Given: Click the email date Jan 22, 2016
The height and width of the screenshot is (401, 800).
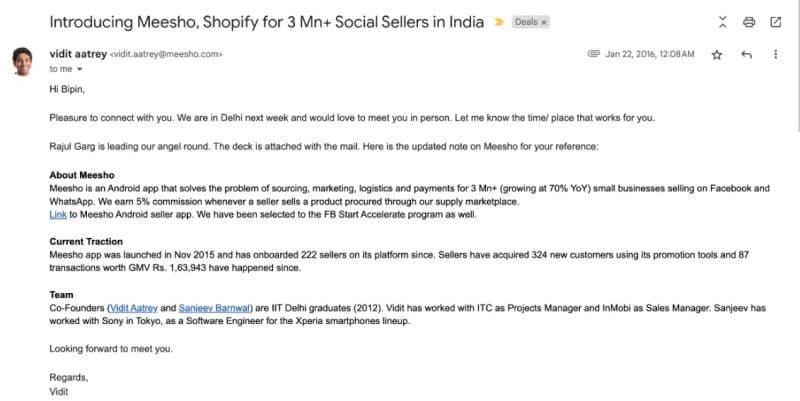Looking at the screenshot, I should 650,54.
